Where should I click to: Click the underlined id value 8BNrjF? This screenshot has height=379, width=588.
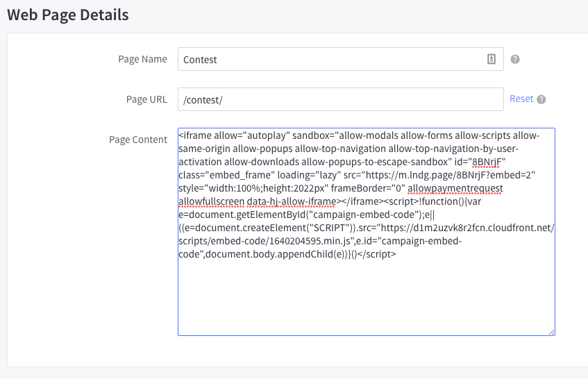[x=487, y=162]
